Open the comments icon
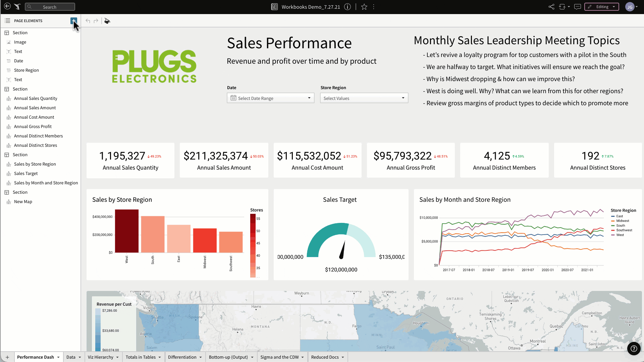 578,7
